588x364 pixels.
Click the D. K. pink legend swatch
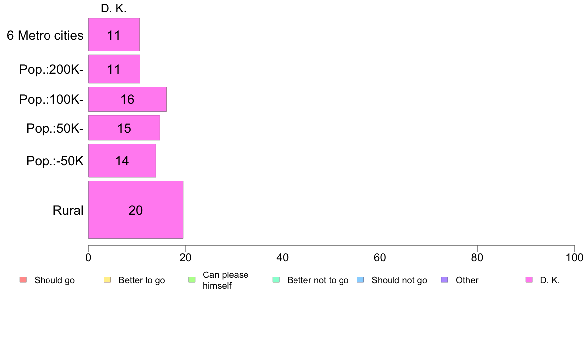[x=529, y=280]
